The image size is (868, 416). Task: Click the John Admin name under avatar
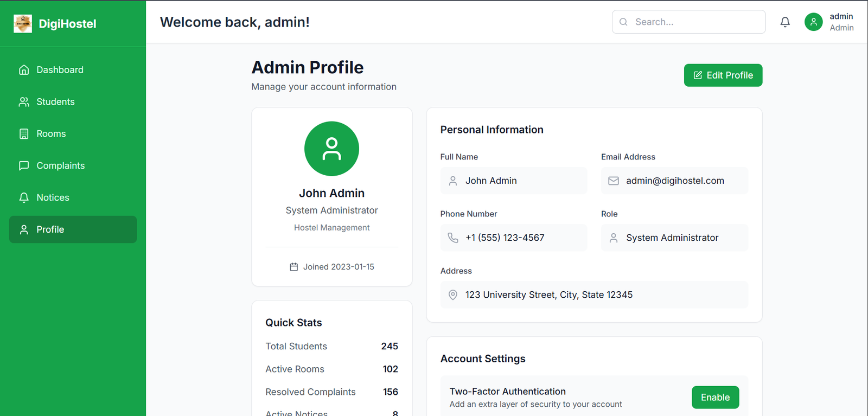[x=331, y=193]
